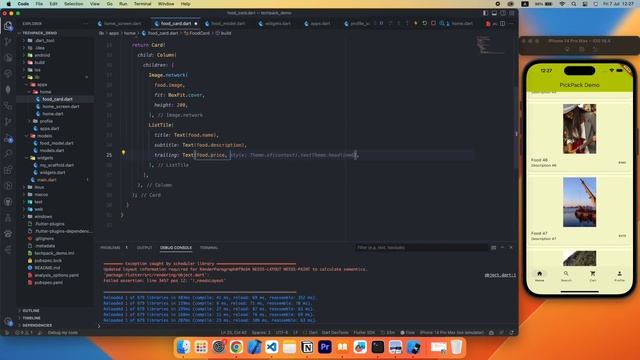Open the Terminal app from the Dock
The width and height of the screenshot is (640, 360).
378,347
